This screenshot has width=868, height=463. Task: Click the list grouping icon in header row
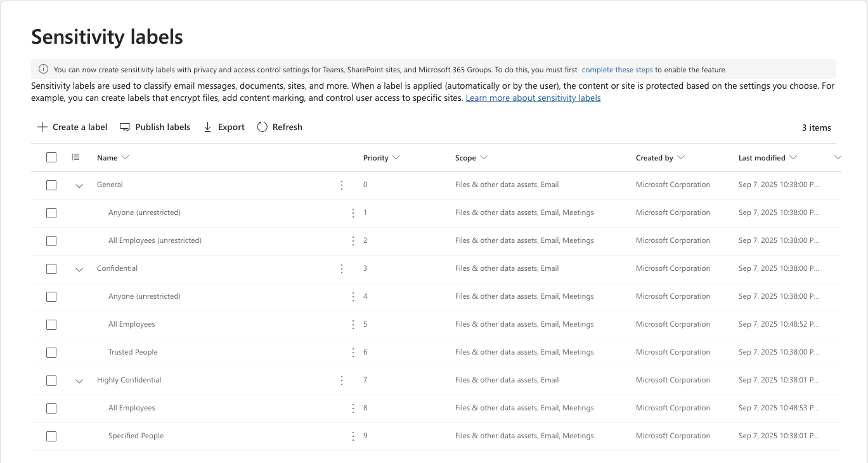75,157
